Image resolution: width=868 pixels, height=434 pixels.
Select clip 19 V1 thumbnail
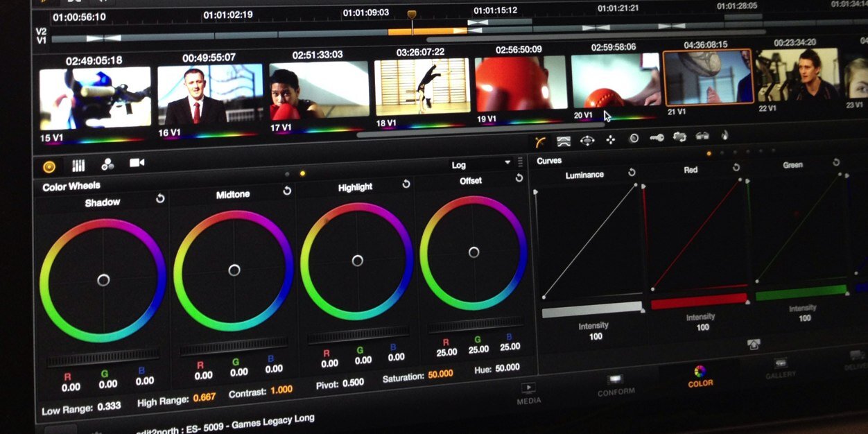pos(521,83)
